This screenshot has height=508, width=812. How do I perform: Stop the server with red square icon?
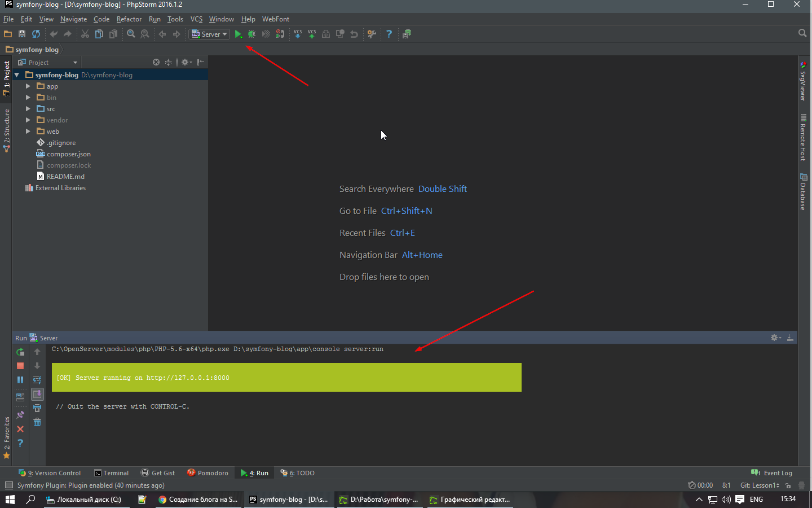tap(20, 366)
